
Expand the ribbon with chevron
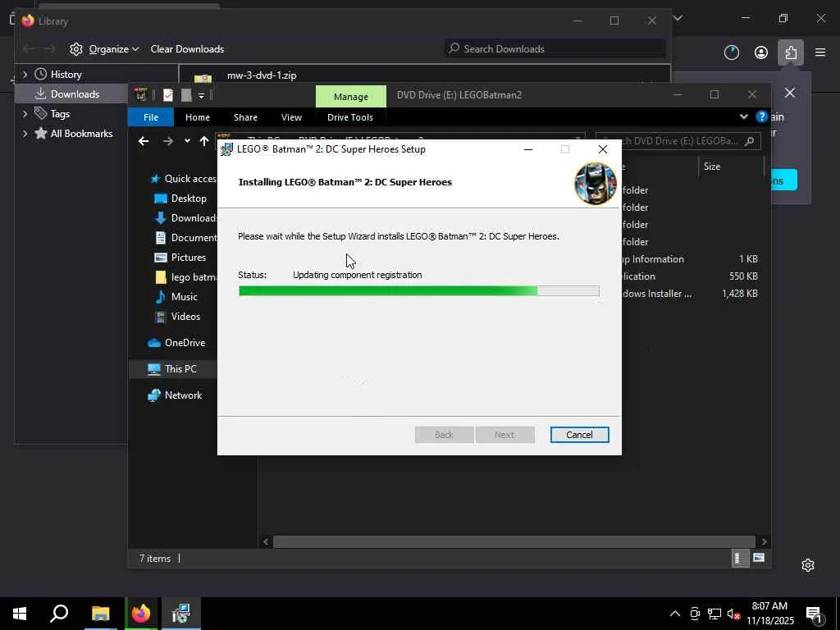tap(743, 116)
